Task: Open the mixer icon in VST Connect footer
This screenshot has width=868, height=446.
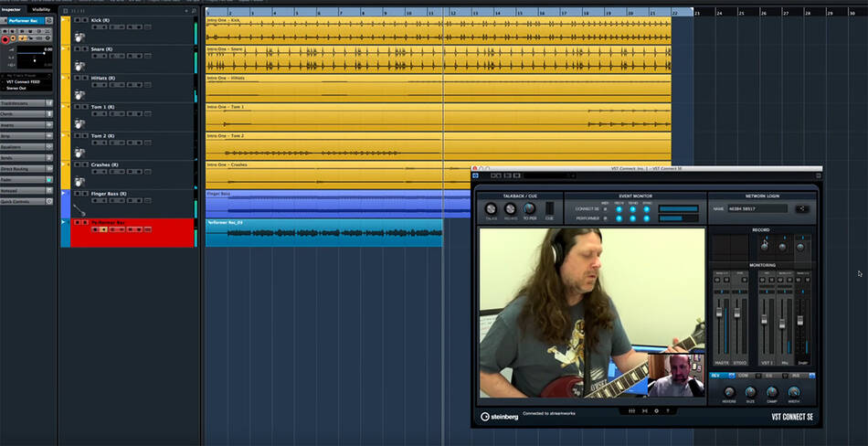Action: coord(632,411)
